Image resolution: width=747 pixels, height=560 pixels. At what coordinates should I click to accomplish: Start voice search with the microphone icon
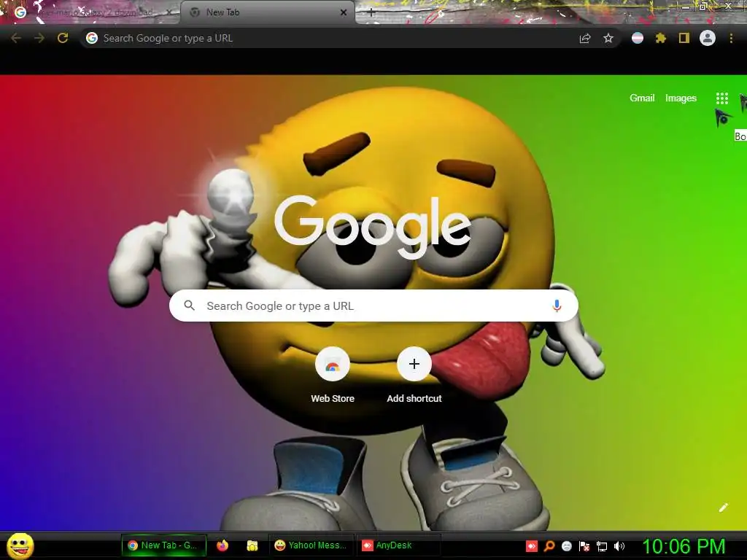click(557, 306)
